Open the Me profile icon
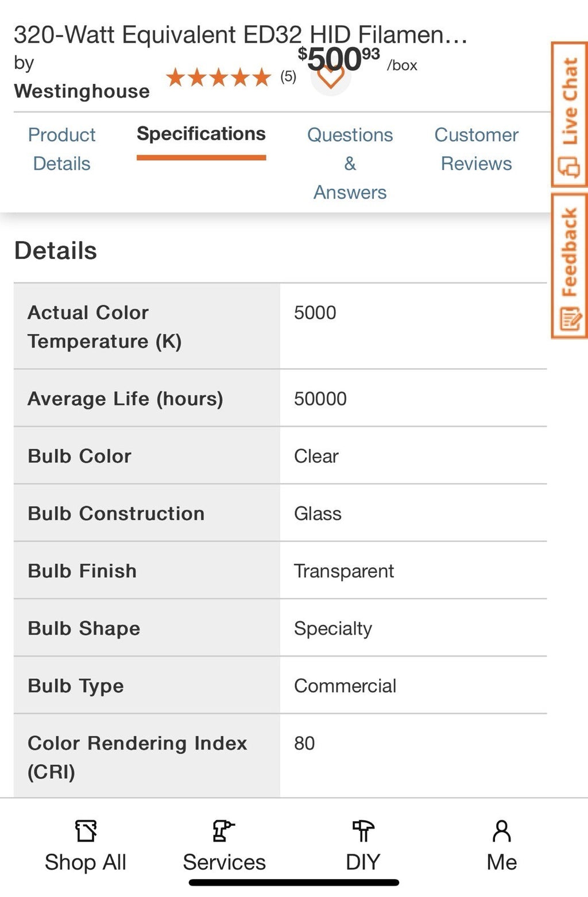 (501, 830)
